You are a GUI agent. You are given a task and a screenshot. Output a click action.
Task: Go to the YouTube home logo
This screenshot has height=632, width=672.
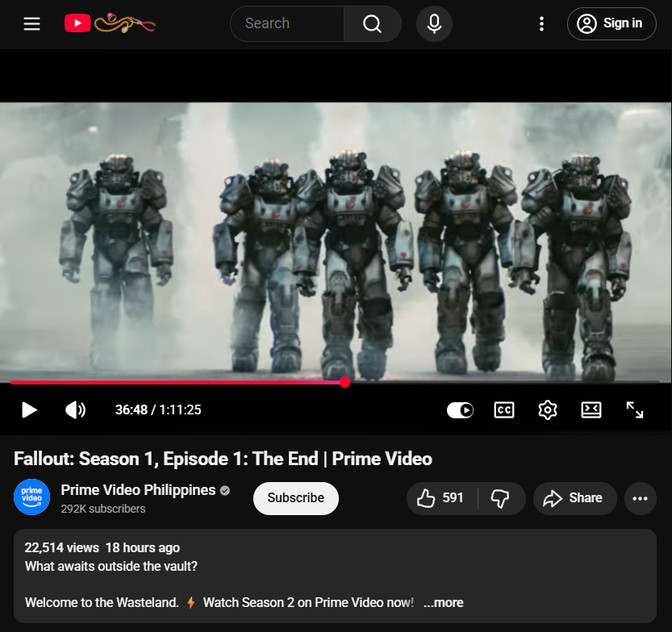[x=111, y=23]
